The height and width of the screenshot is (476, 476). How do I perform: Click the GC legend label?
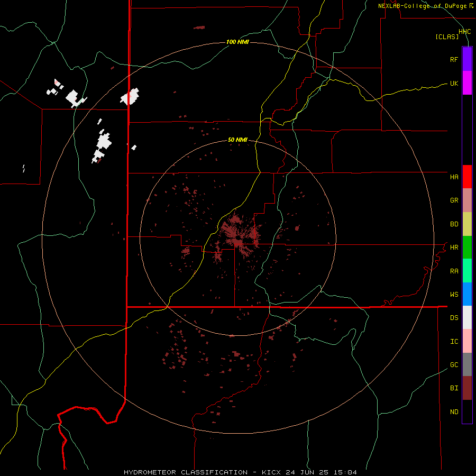pos(454,365)
